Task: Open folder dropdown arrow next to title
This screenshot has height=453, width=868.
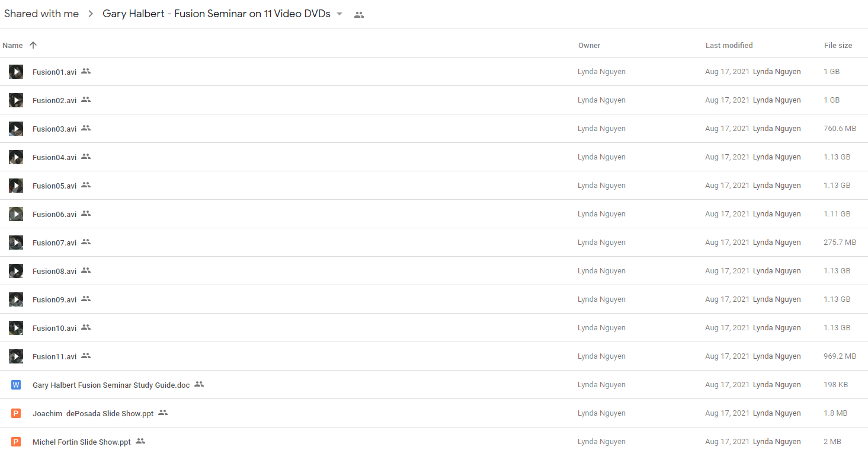Action: pos(339,14)
